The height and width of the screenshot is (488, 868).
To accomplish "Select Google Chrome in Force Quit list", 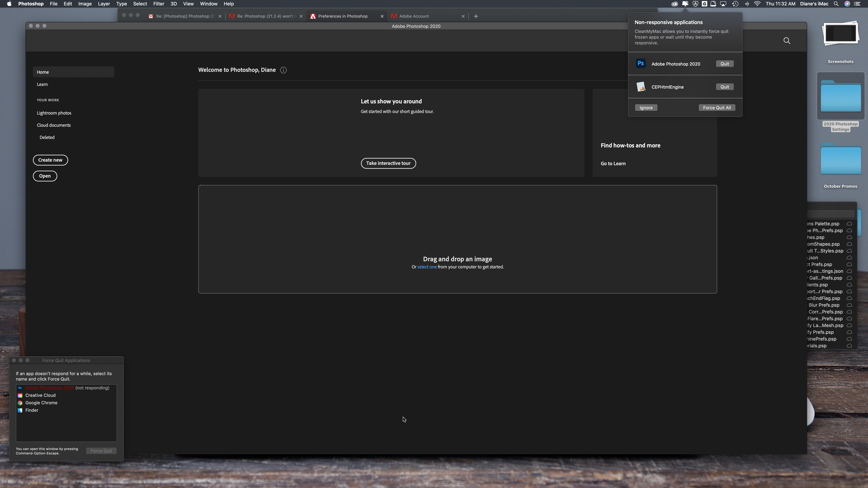I will [x=41, y=403].
